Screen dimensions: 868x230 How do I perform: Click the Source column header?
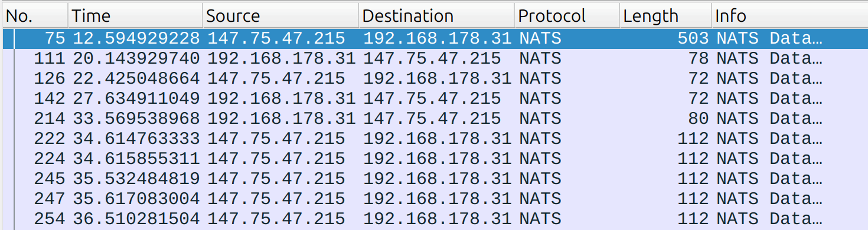click(x=280, y=15)
